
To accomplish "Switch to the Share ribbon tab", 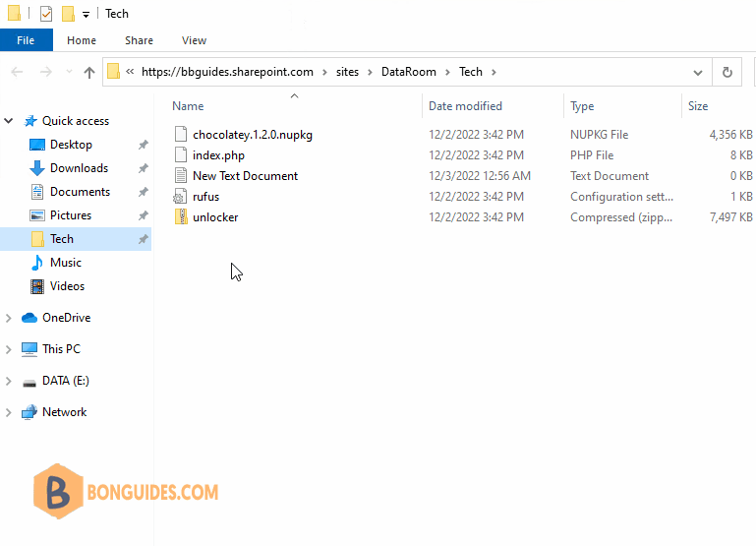I will click(139, 40).
